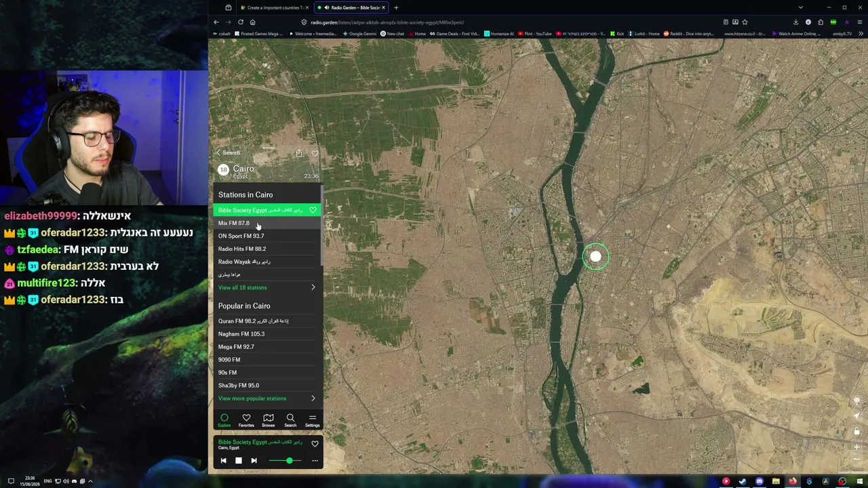Show hidden system tray icons

coord(90,481)
